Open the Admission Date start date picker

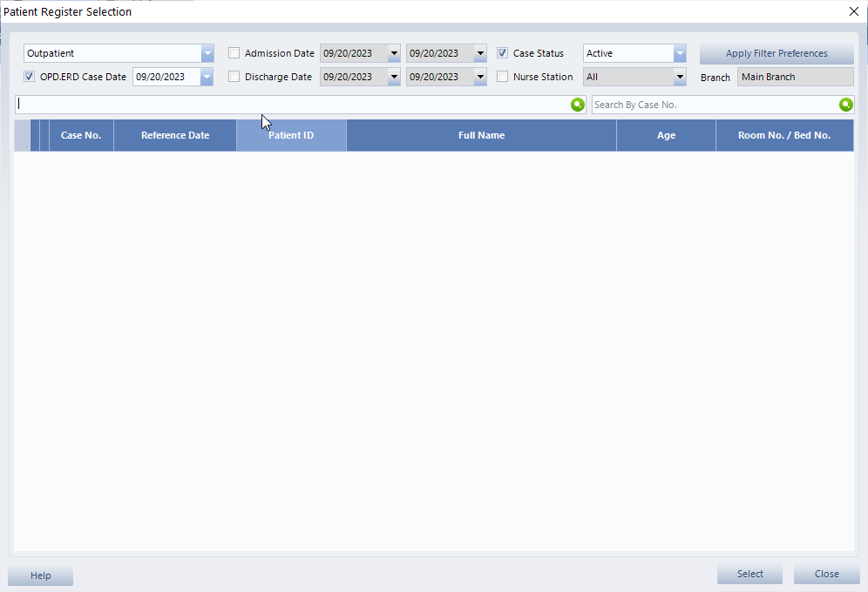coord(394,53)
